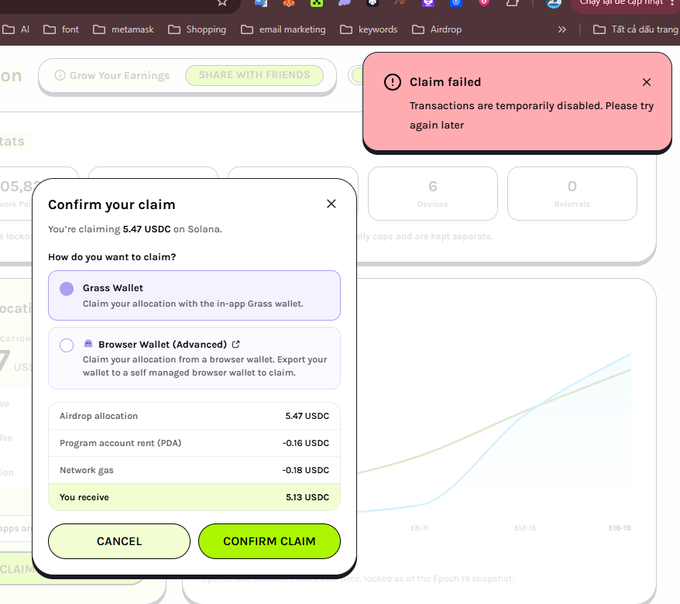Open the keywords bookmarks folder
The image size is (680, 604).
click(x=369, y=29)
